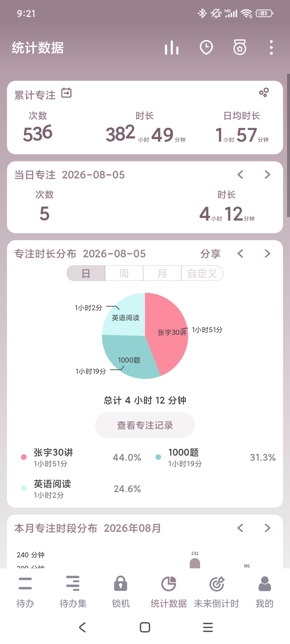Open the three-dot overflow menu

271,48
